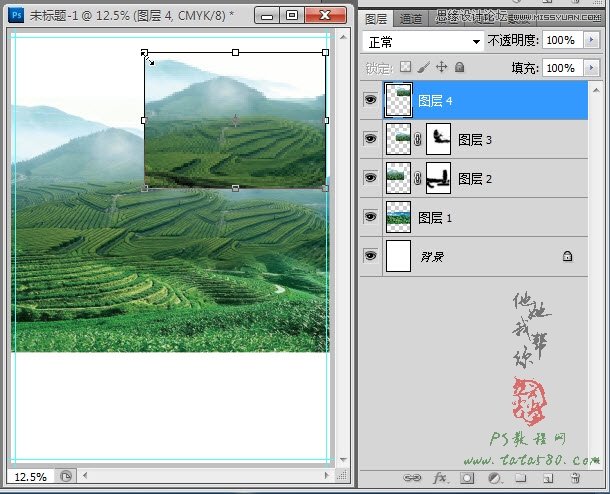Hide 图层 2 using its eye icon
Viewport: 610px width, 494px height.
click(x=370, y=177)
